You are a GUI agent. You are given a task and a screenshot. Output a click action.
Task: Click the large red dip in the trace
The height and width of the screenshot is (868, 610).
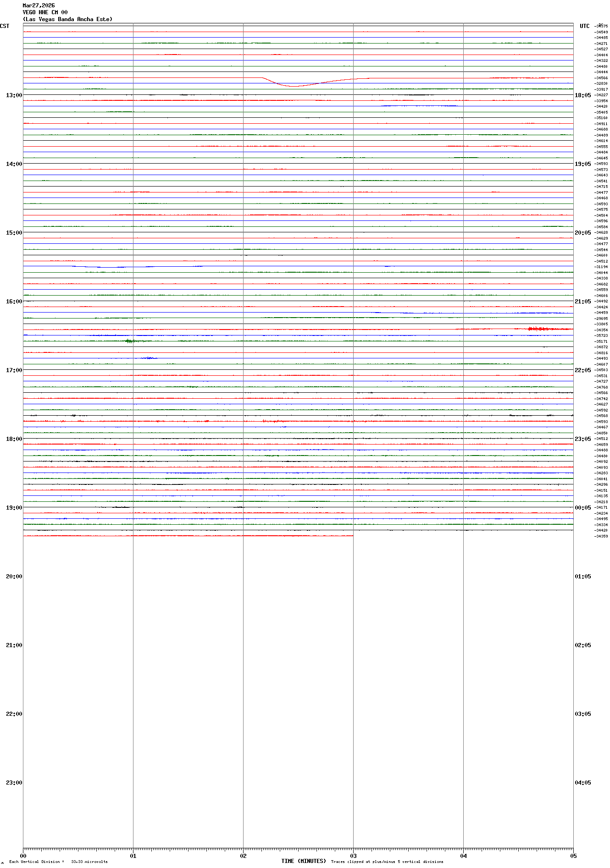(x=291, y=85)
